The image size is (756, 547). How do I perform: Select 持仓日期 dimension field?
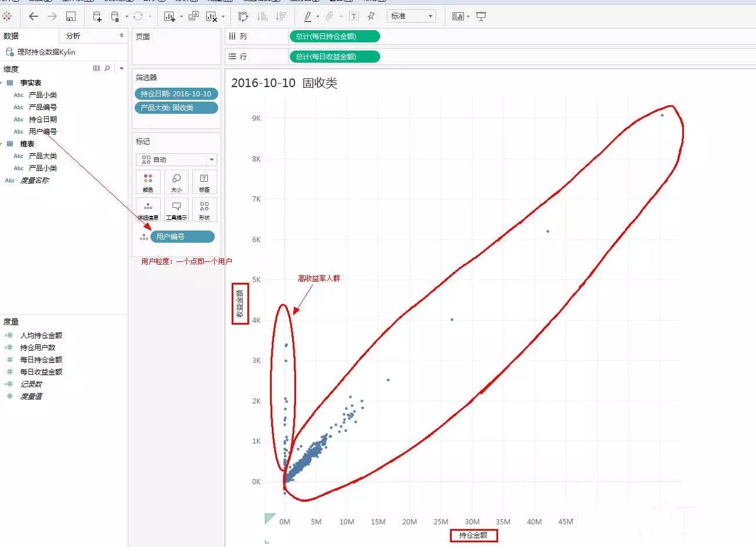pyautogui.click(x=43, y=120)
